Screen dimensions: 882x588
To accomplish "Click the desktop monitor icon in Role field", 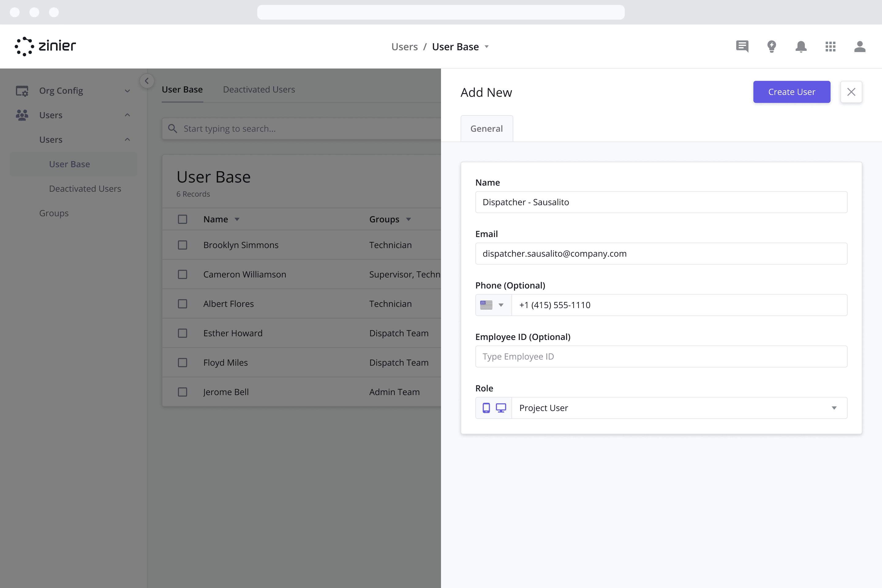I will pos(501,408).
